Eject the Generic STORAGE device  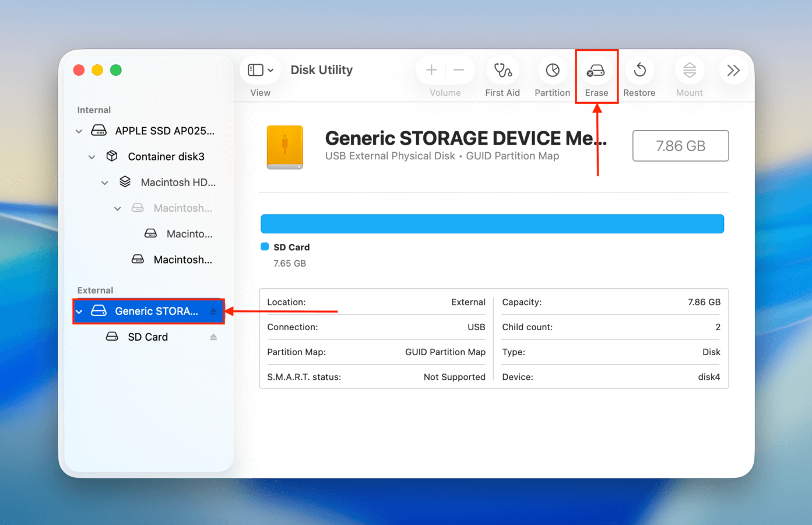coord(213,311)
